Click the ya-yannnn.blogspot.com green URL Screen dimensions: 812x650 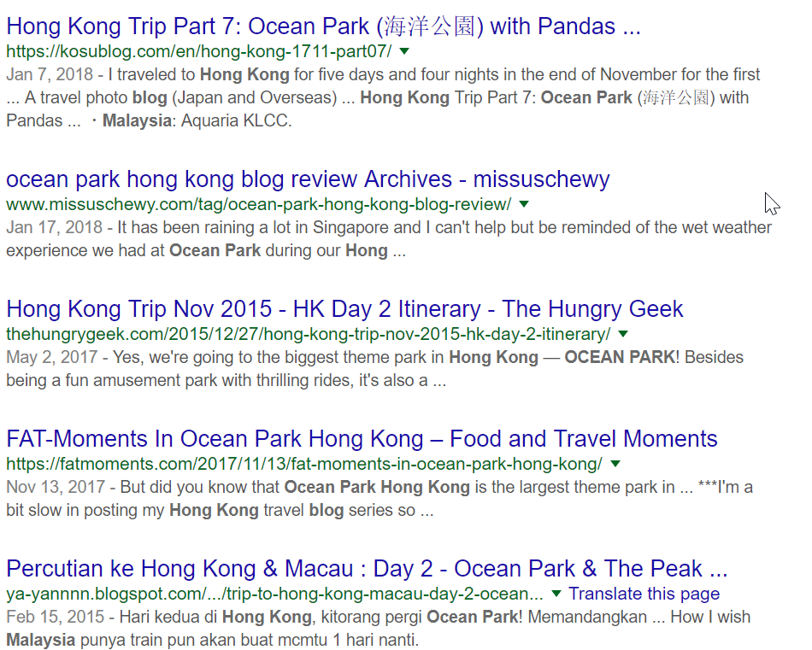click(x=274, y=594)
